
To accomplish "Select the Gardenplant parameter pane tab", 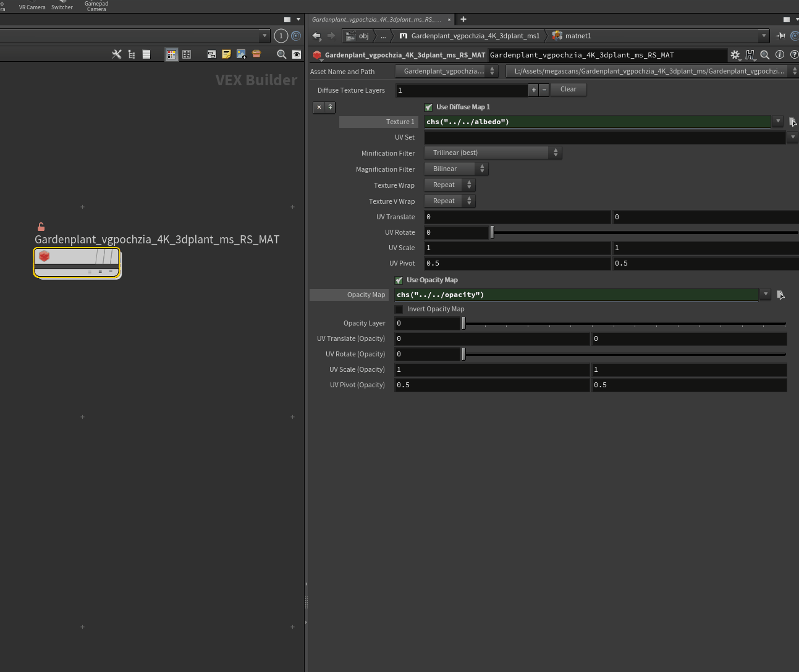I will [x=376, y=20].
